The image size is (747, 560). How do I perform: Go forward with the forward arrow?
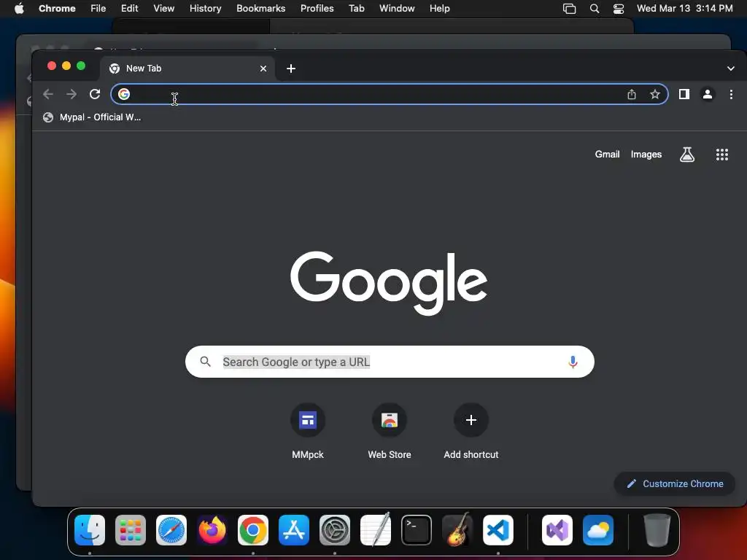[x=71, y=94]
